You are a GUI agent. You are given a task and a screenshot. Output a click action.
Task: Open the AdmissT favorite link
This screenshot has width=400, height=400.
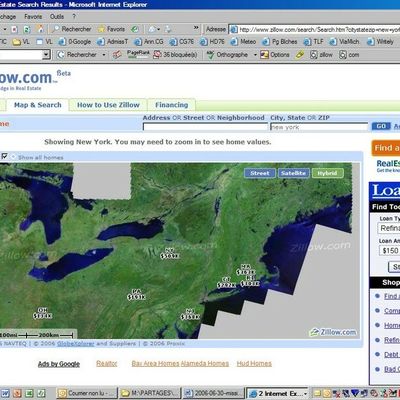(112, 42)
